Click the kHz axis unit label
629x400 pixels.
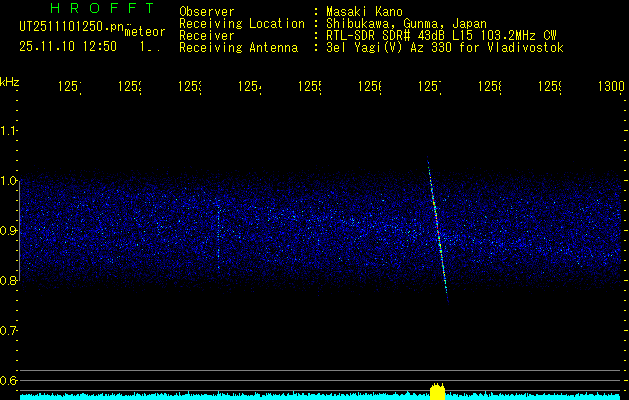(x=9, y=80)
